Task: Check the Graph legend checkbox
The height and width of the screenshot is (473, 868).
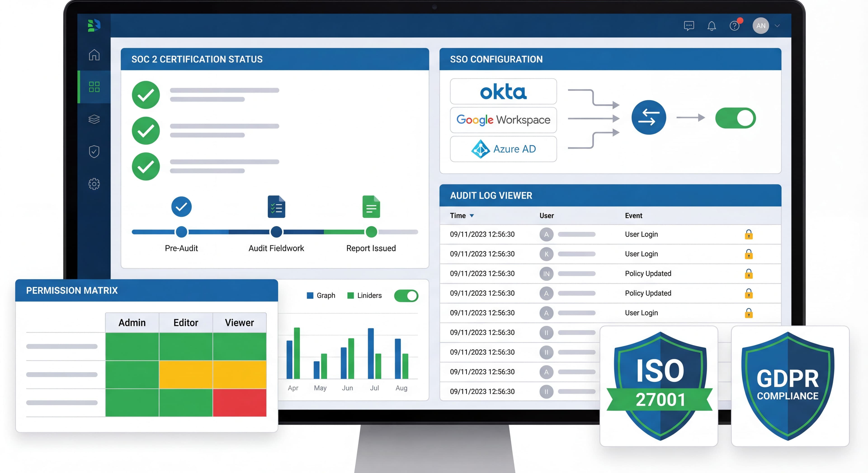Action: tap(310, 295)
